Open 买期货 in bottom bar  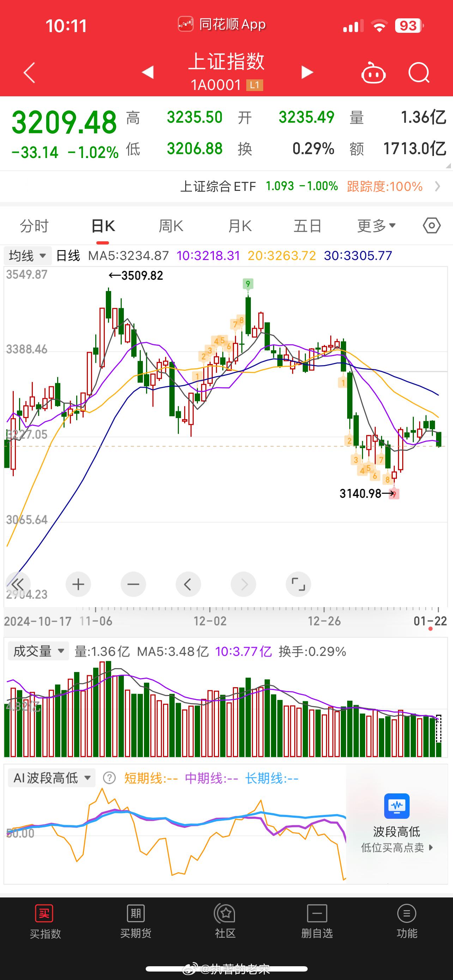point(136,922)
